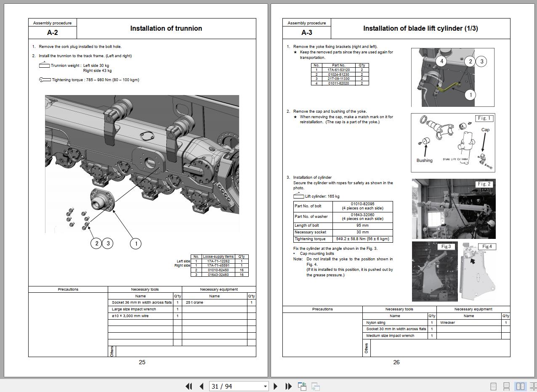Screen dimensions: 537x392
Task: Click 'Trunnion weight : Left side 30 kg'
Action: click(80, 66)
